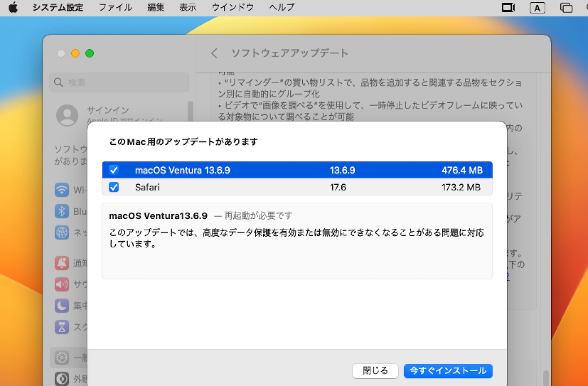Click the 13.6.9 version column value

click(342, 170)
